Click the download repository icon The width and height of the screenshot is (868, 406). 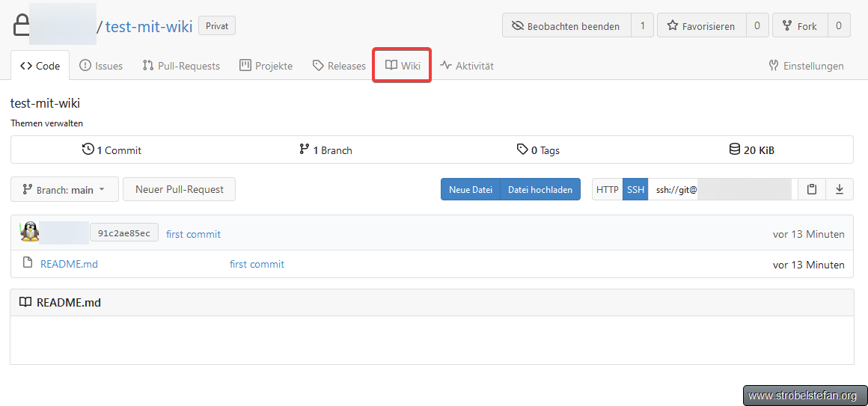tap(840, 190)
